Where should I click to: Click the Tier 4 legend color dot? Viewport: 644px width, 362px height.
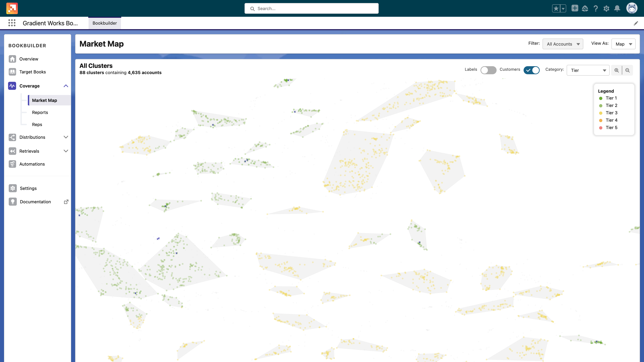coord(601,120)
